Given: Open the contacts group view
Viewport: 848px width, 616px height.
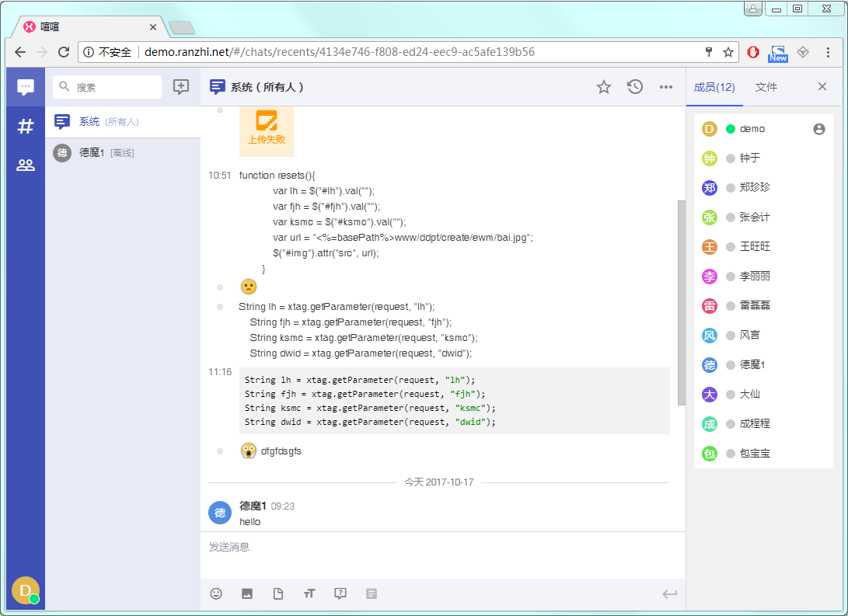Looking at the screenshot, I should pos(26,165).
